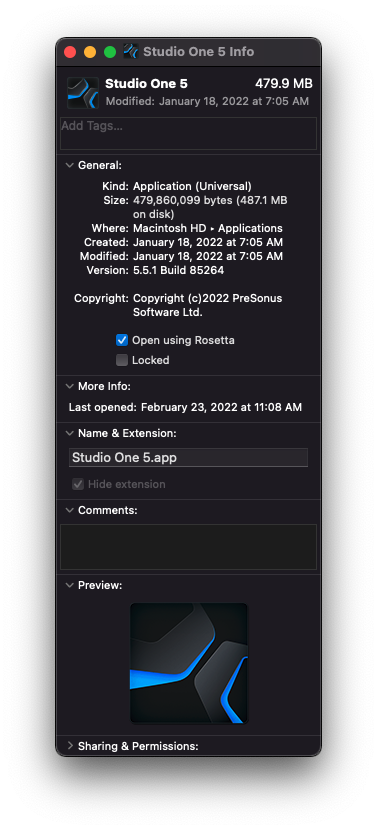Toggle the Hide extension checkbox
Screen dimensions: 377x830
click(x=78, y=484)
